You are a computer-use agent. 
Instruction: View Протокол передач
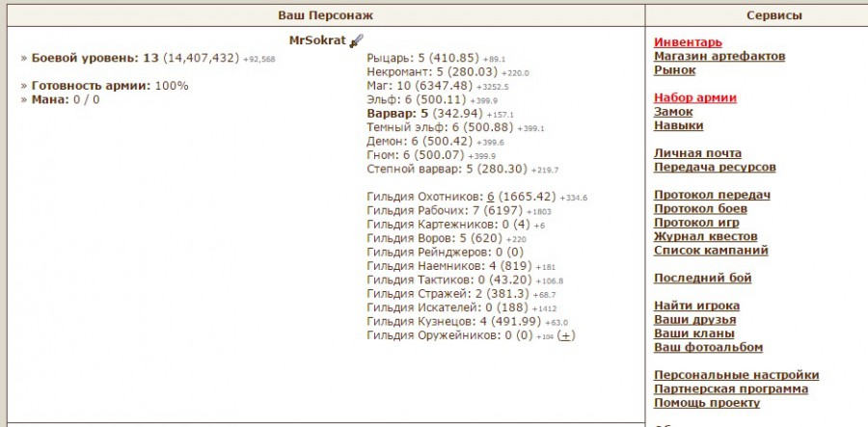[x=712, y=195]
